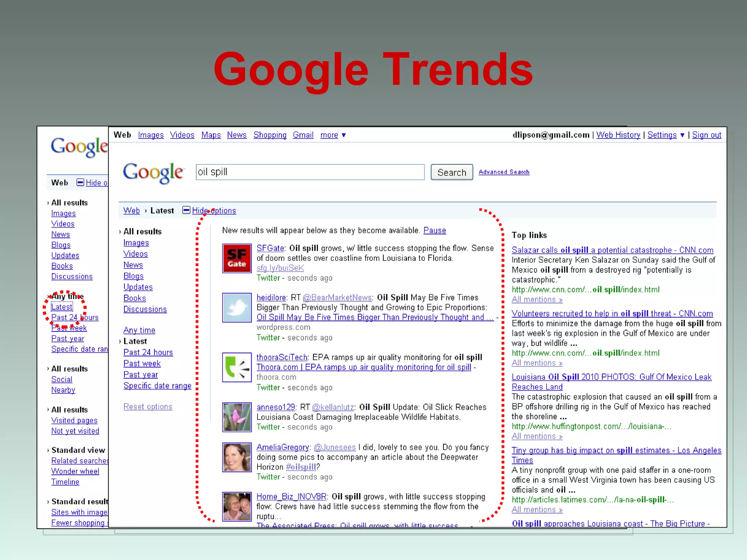Open Maps in the top navigation
This screenshot has height=560, width=747.
coord(211,135)
